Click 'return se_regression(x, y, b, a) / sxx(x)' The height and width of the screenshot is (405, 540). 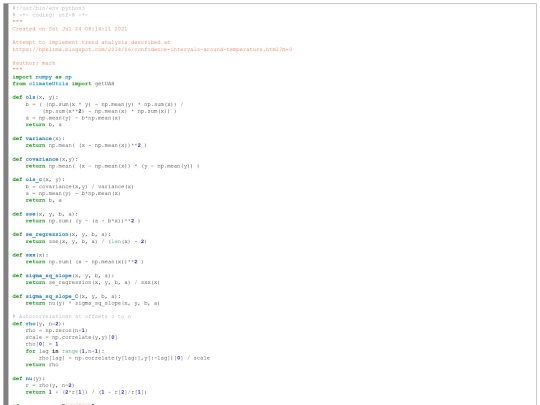pyautogui.click(x=93, y=282)
